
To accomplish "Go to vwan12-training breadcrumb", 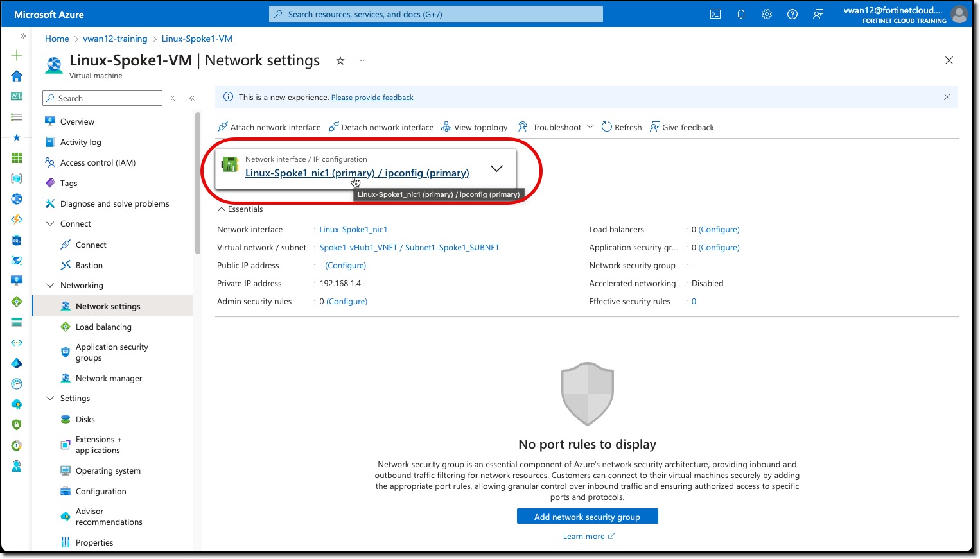I will coord(115,39).
